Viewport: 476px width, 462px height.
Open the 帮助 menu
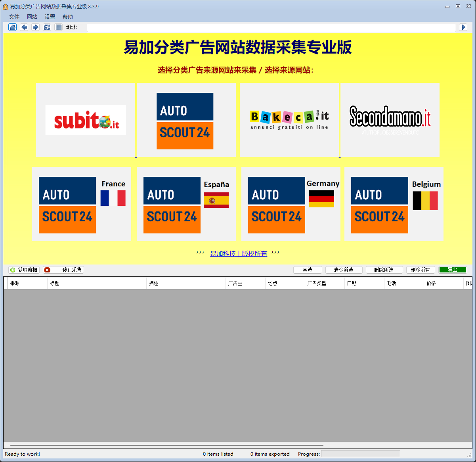(x=68, y=17)
